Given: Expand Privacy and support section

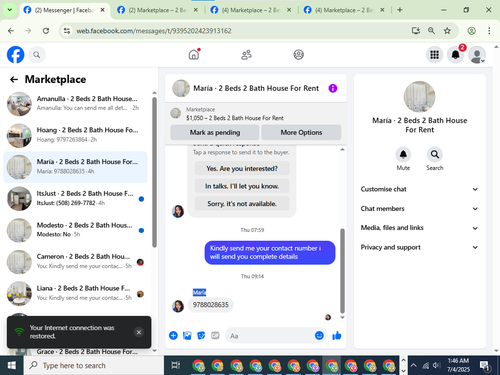Looking at the screenshot, I should tap(419, 247).
